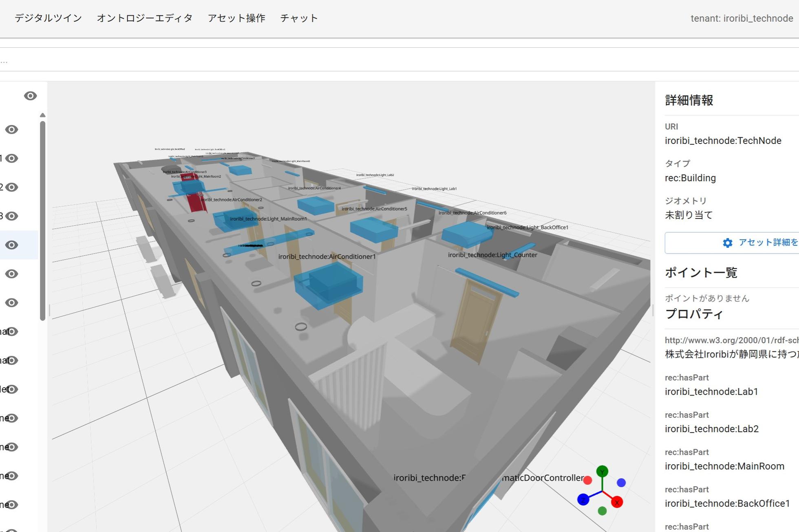Click the アセット詳細 gear button
Viewport: 799px width, 532px height.
[732, 243]
